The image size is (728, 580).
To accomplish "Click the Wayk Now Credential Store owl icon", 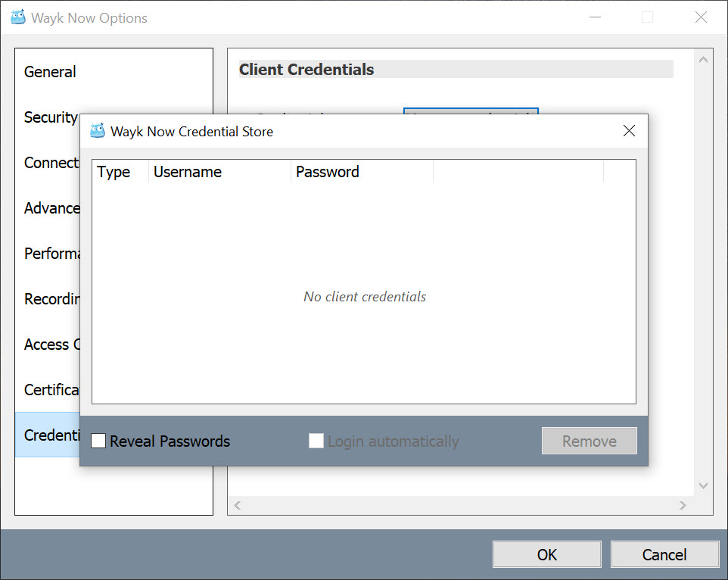I will (98, 131).
